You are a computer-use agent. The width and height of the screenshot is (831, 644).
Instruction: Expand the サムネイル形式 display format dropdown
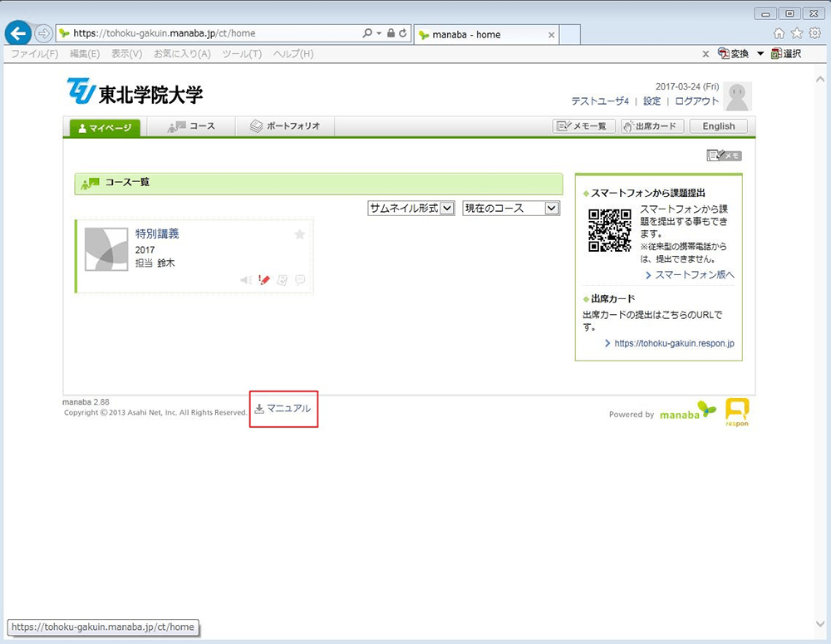click(x=446, y=209)
